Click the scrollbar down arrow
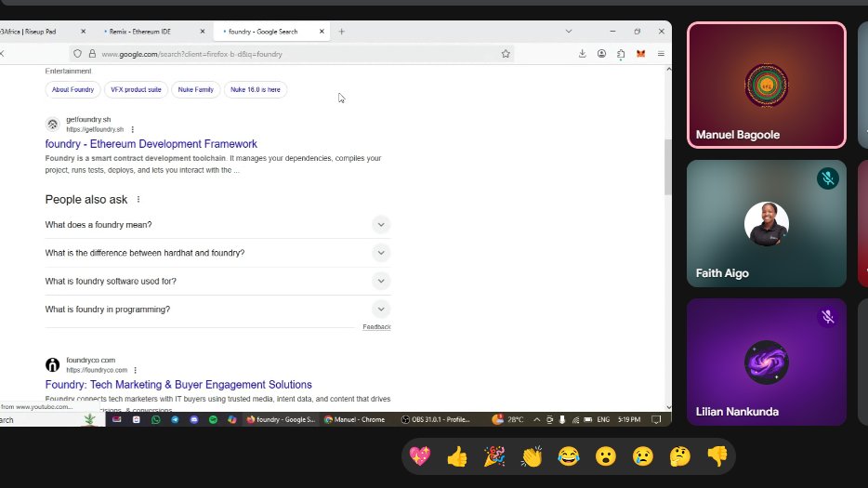 668,407
